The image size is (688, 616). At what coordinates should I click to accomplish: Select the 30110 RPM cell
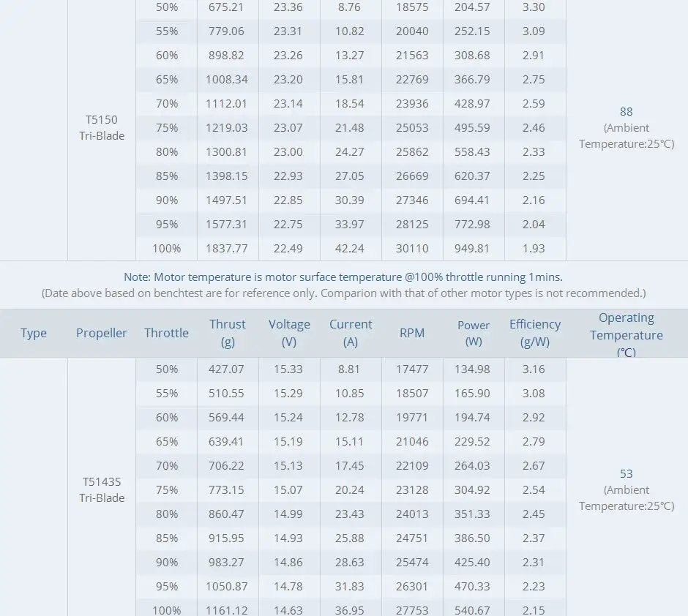coord(412,248)
